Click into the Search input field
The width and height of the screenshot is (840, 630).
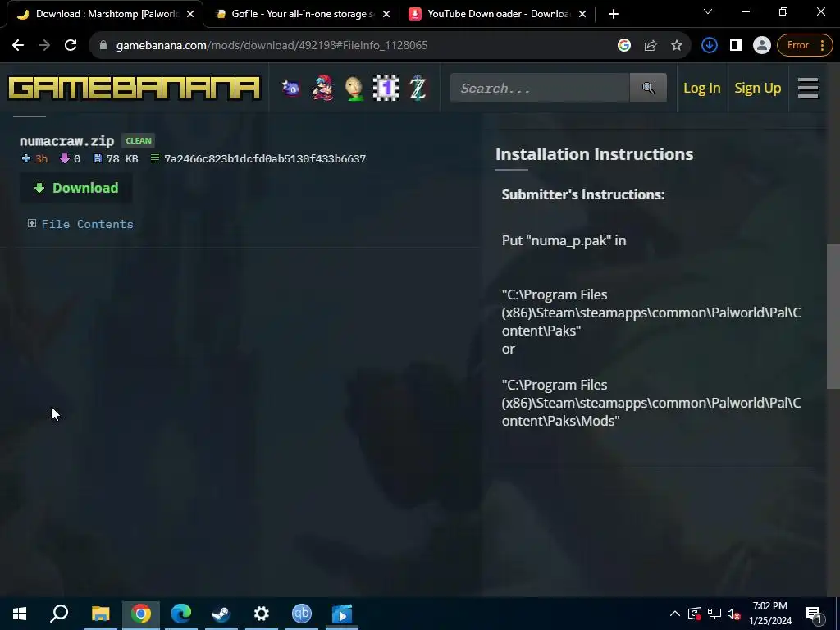[540, 88]
